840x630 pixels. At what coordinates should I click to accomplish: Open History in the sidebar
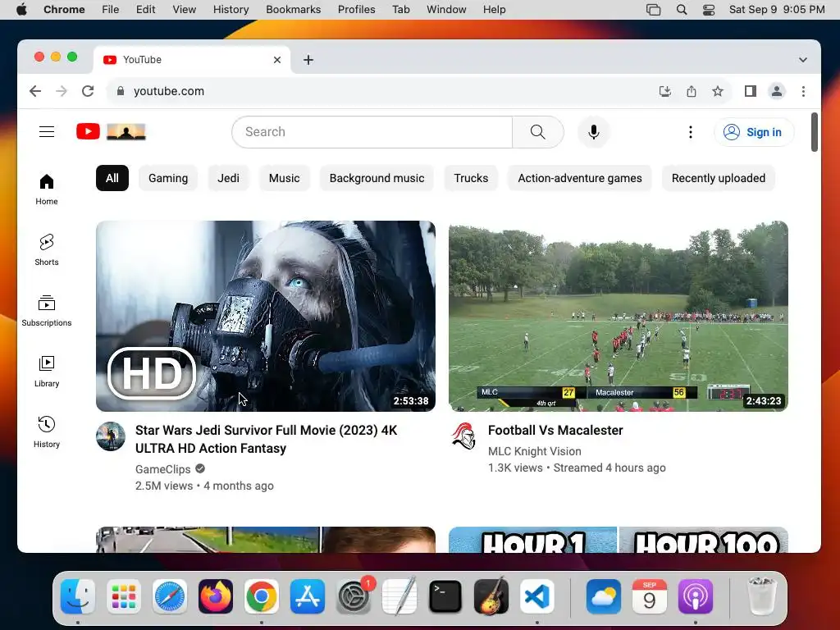(47, 432)
